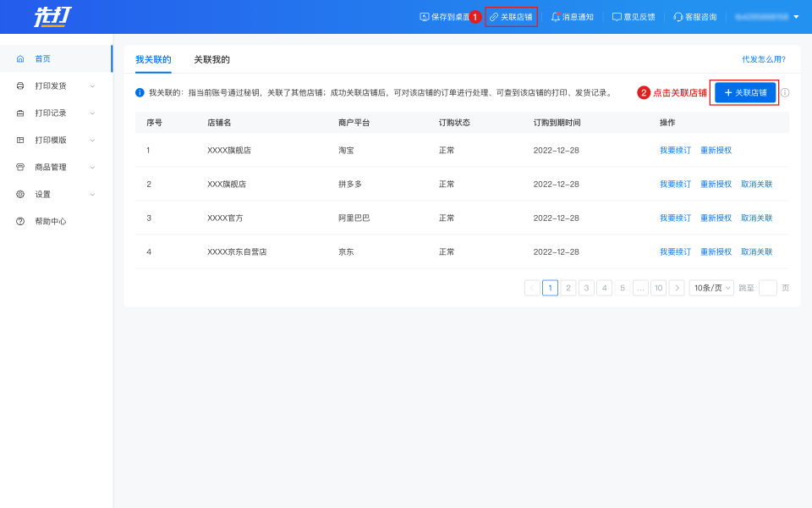
Task: Click the 消息通知 bell icon
Action: 556,17
